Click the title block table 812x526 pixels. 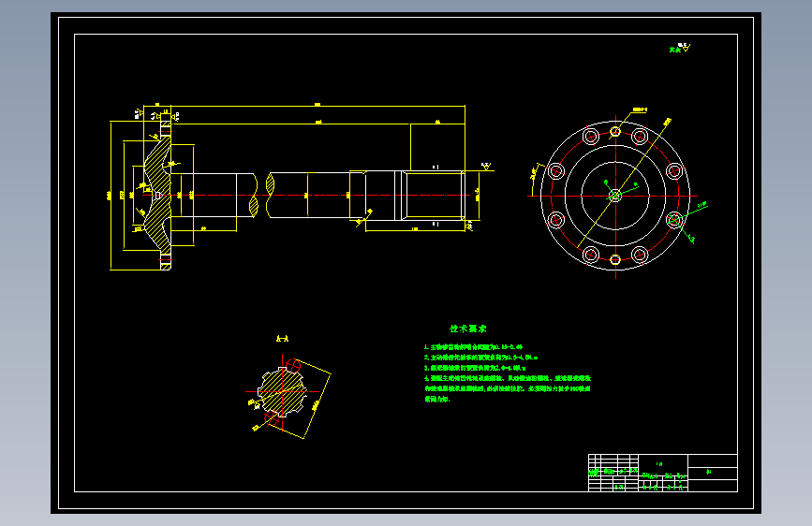pos(663,473)
